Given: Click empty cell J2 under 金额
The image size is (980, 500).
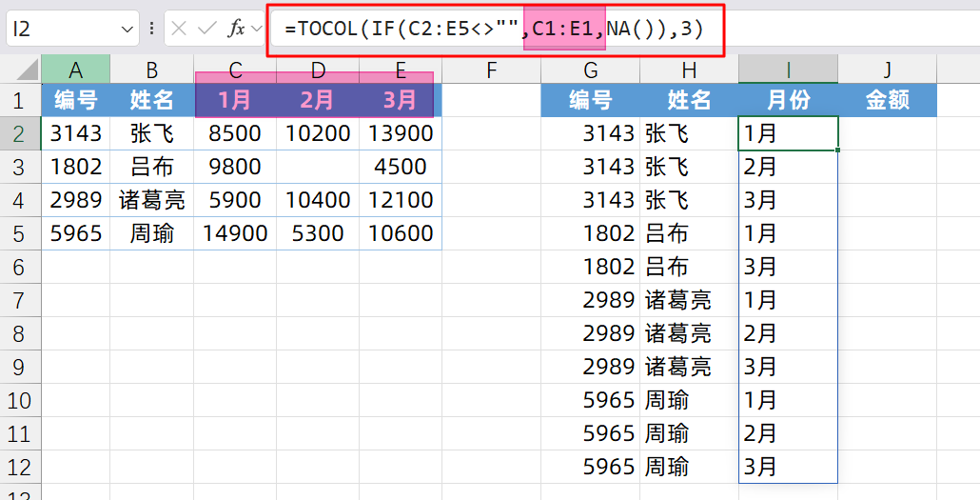Looking at the screenshot, I should (888, 133).
